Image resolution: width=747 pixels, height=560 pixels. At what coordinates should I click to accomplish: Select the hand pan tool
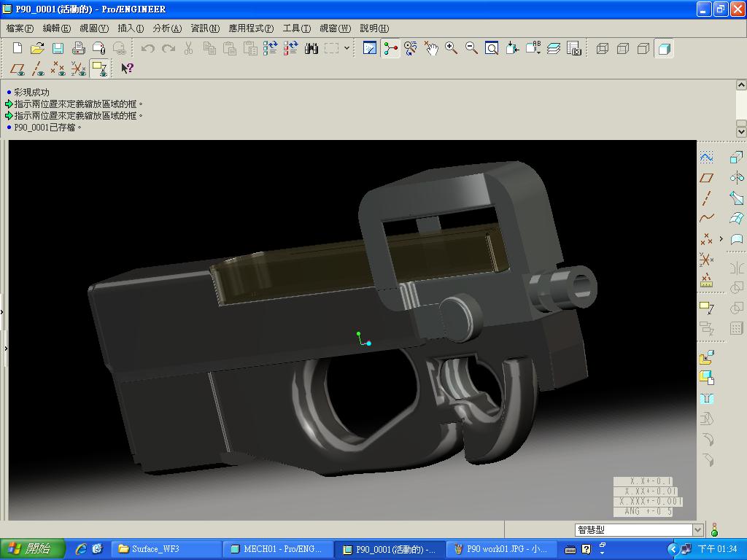click(431, 48)
